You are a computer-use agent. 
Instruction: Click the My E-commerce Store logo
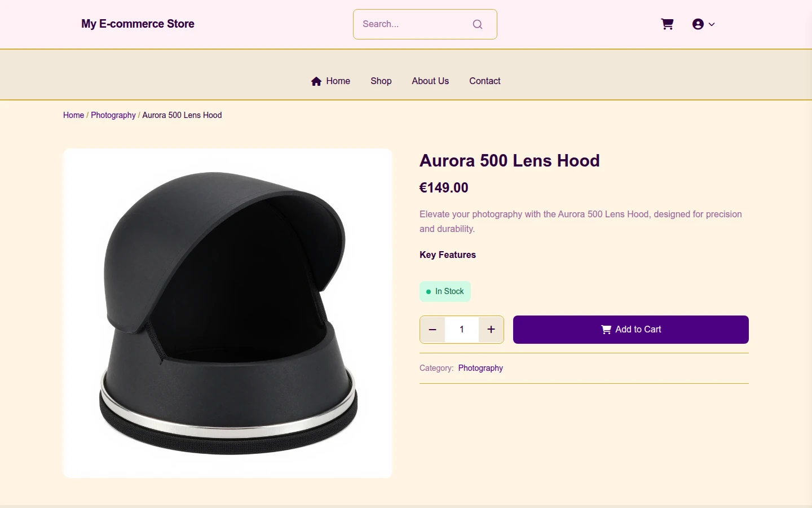pos(138,24)
